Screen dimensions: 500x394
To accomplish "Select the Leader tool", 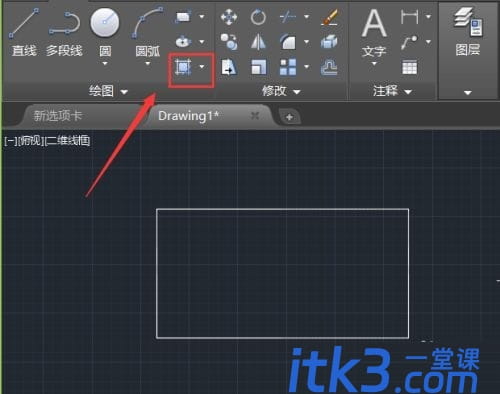I will [410, 42].
